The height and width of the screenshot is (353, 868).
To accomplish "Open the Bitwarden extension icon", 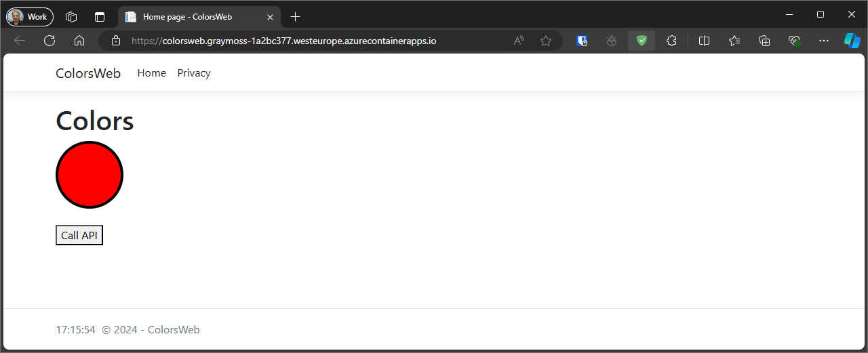I will pos(582,41).
